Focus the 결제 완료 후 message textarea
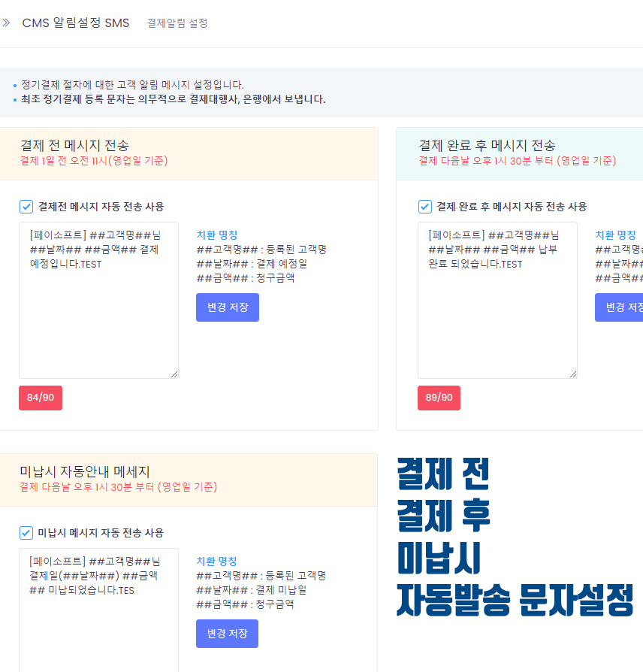643x672 pixels. click(497, 300)
